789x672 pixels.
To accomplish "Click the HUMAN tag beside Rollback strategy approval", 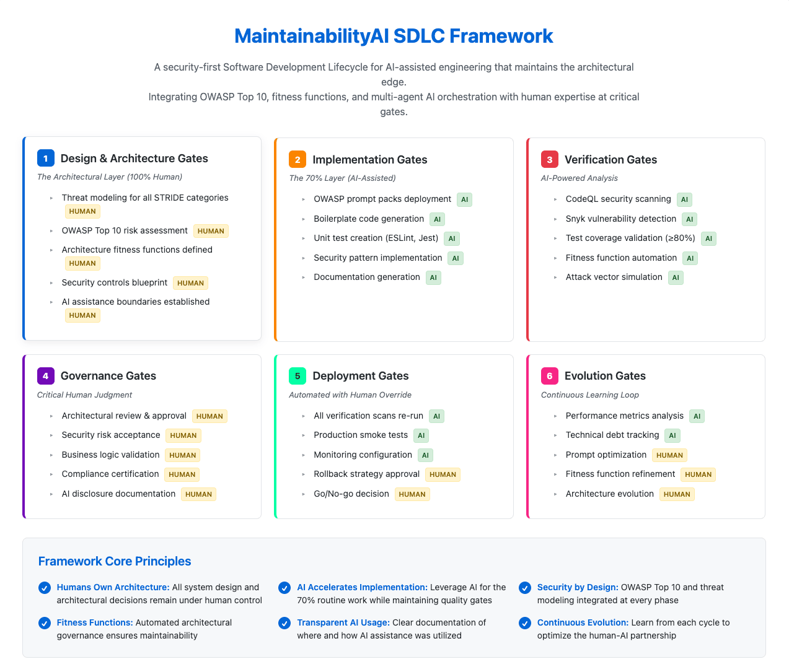I will click(x=443, y=474).
